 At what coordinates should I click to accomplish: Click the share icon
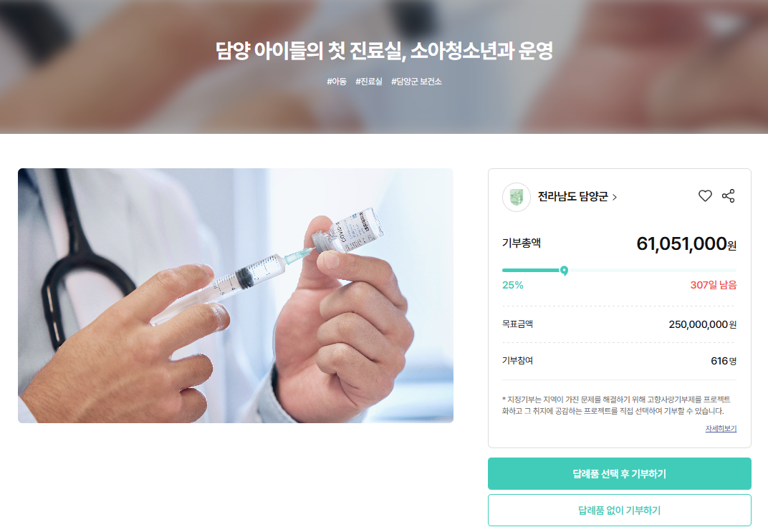[x=729, y=195]
